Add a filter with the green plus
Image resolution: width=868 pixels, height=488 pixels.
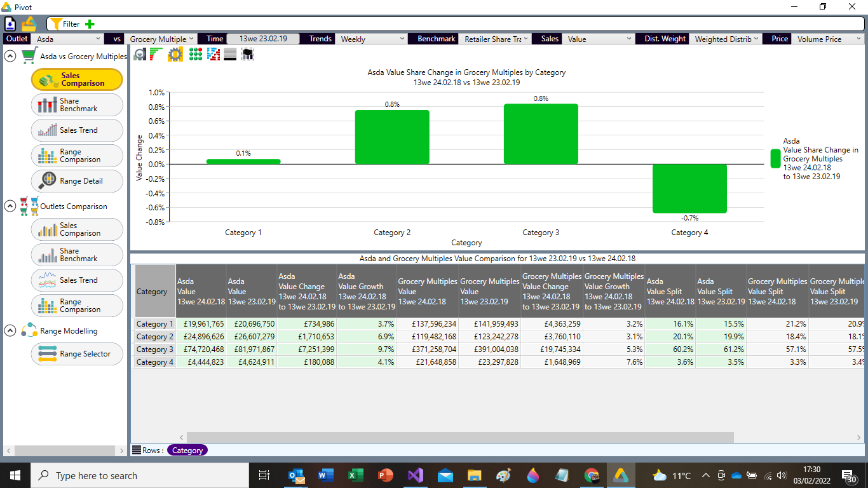coord(90,24)
